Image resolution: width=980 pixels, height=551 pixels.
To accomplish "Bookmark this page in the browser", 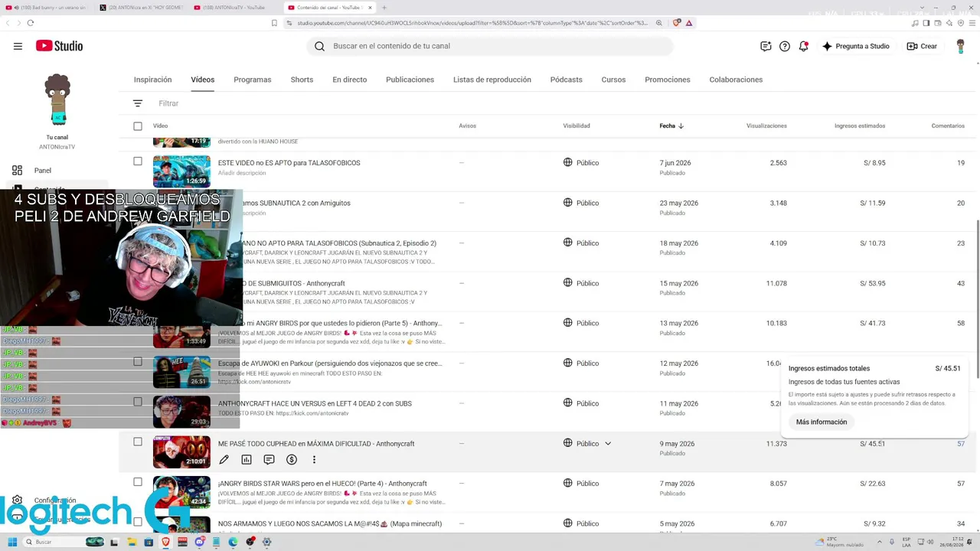I will tap(274, 23).
